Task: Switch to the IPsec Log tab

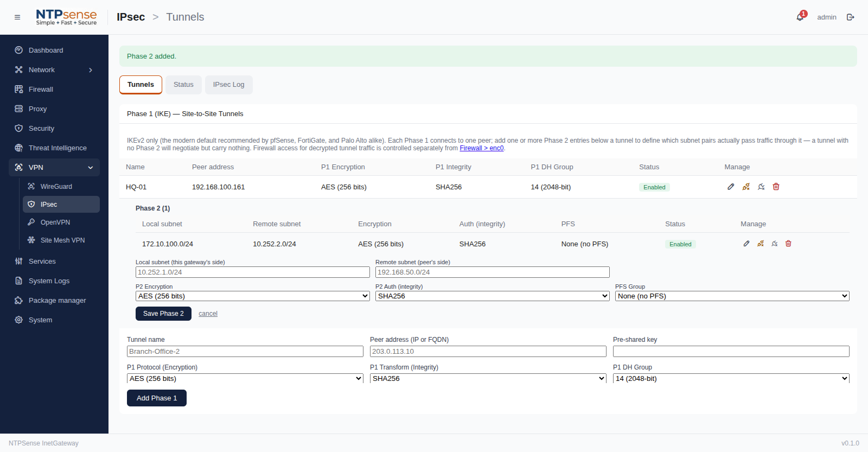Action: 229,85
